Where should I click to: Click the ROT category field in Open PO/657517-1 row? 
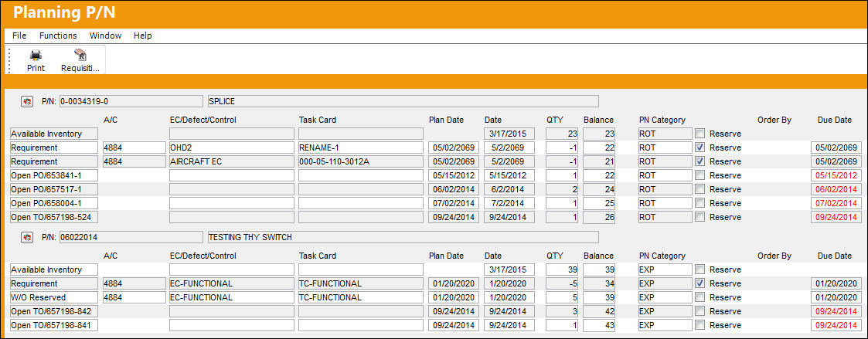tap(665, 189)
